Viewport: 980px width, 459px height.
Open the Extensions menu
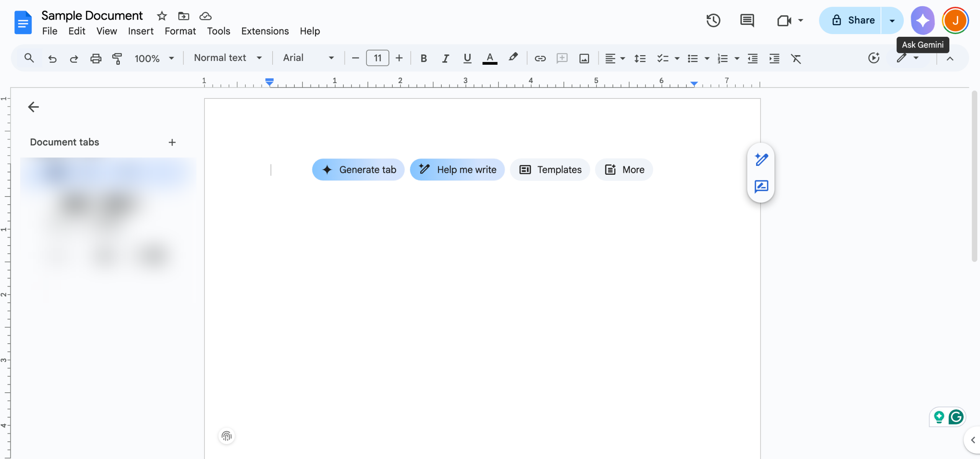pos(265,31)
